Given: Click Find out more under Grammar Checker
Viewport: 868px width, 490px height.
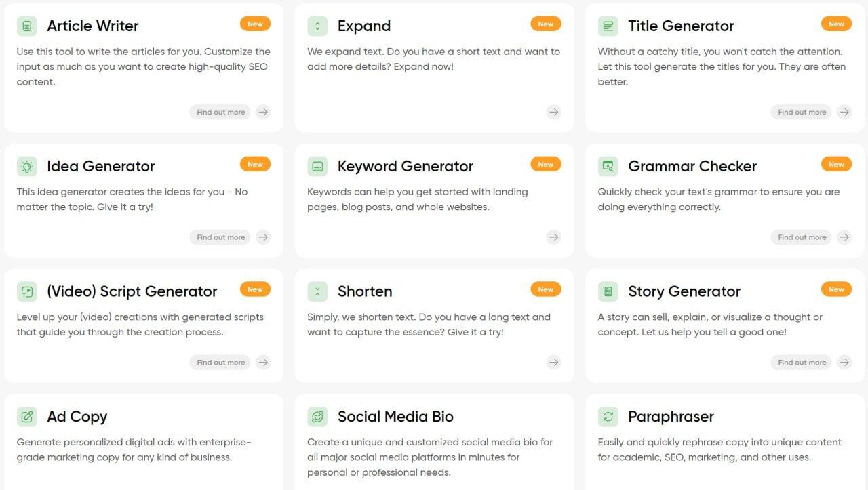Looking at the screenshot, I should (x=802, y=237).
